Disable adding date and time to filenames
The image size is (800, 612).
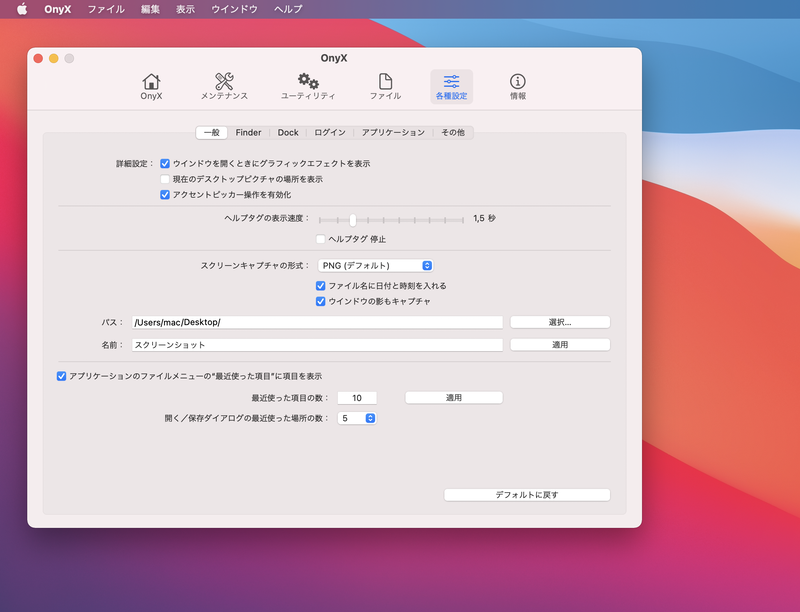[319, 285]
